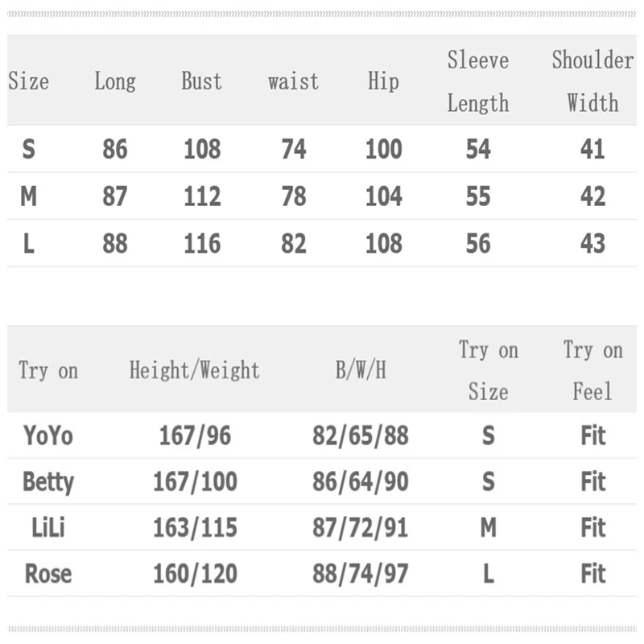Select LiLi's measurements 87/72/91
Viewport: 644px width, 644px height.
(361, 528)
